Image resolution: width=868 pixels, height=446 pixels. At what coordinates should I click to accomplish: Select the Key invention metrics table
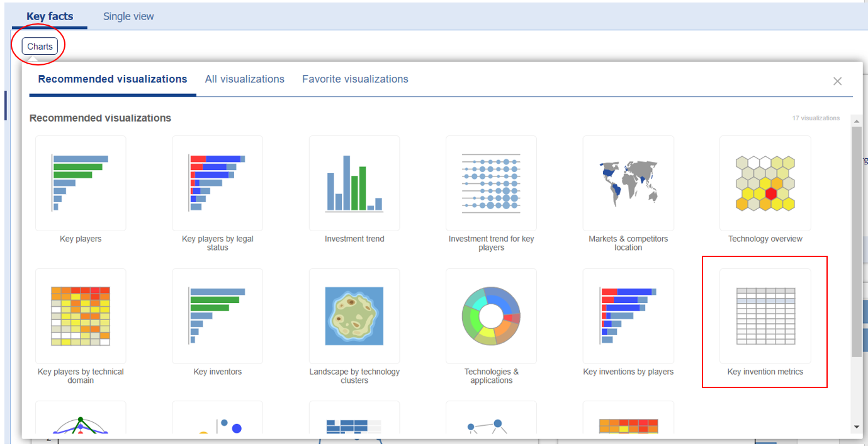click(765, 316)
